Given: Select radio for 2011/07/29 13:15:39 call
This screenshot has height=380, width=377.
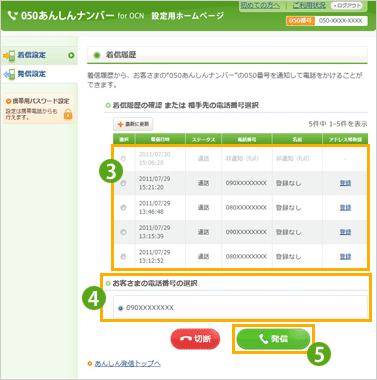Looking at the screenshot, I should pos(123,232).
